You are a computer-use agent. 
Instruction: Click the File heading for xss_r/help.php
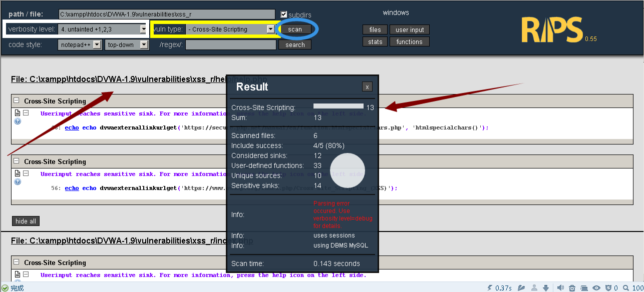pyautogui.click(x=139, y=79)
